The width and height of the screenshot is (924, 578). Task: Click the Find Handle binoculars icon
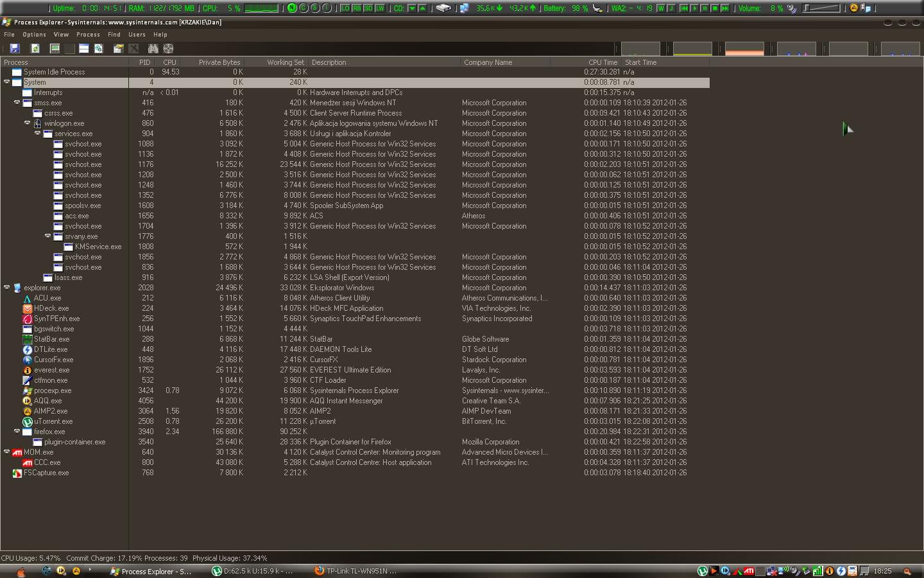(x=153, y=49)
